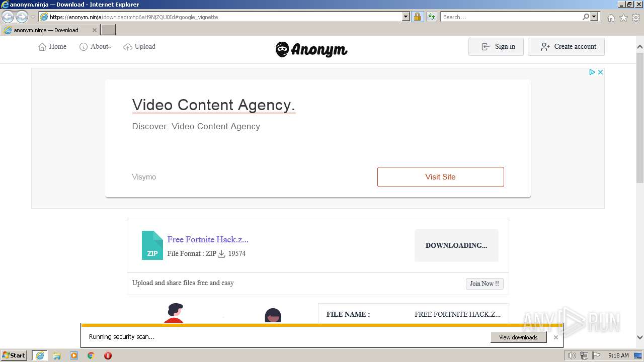Click the ZIP file type icon
The image size is (644, 362).
152,245
